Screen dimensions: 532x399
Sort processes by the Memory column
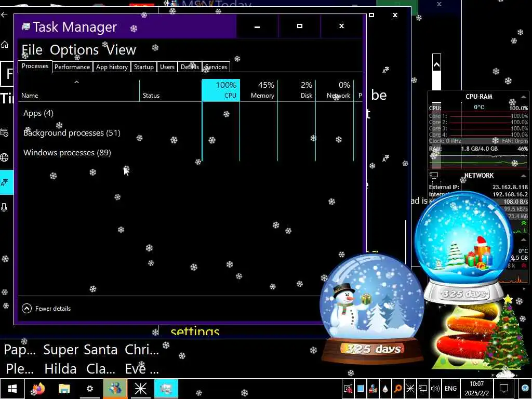259,90
